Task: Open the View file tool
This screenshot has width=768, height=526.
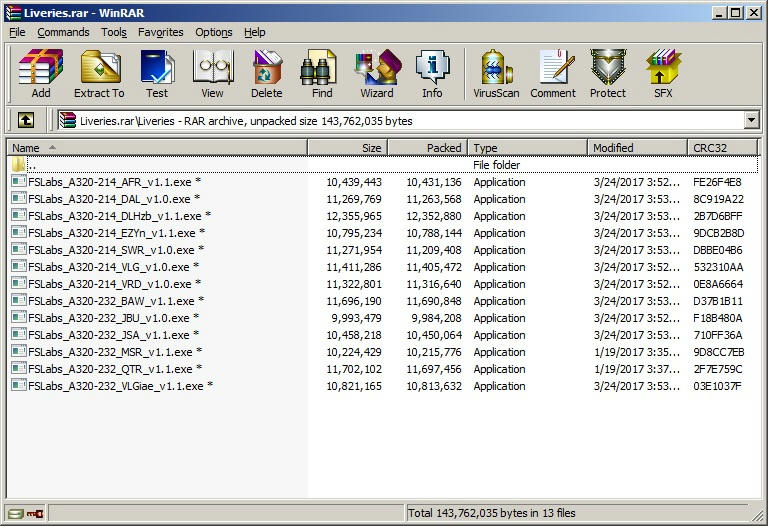Action: pyautogui.click(x=212, y=73)
